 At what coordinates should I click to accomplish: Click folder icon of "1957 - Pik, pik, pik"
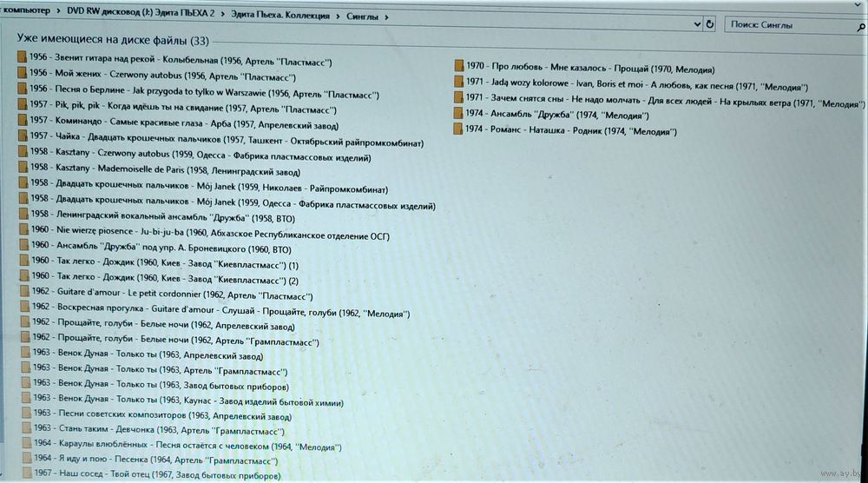coord(22,104)
